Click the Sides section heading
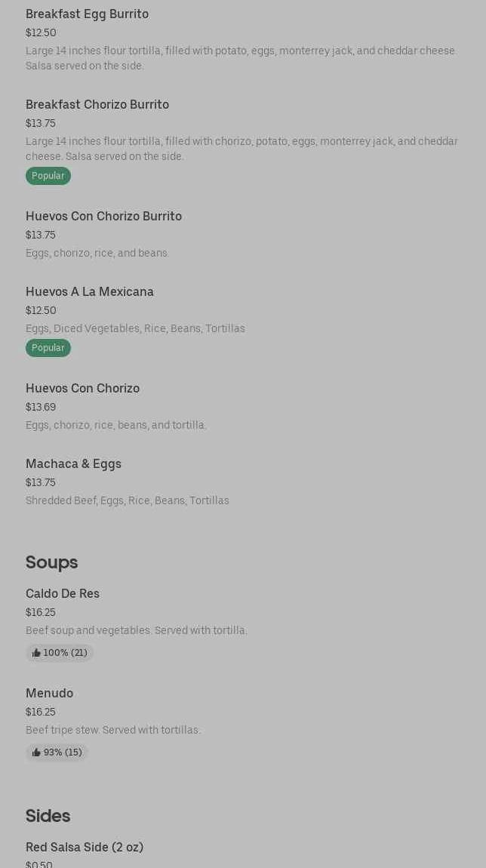Screen dimensions: 486x868 click(x=48, y=816)
